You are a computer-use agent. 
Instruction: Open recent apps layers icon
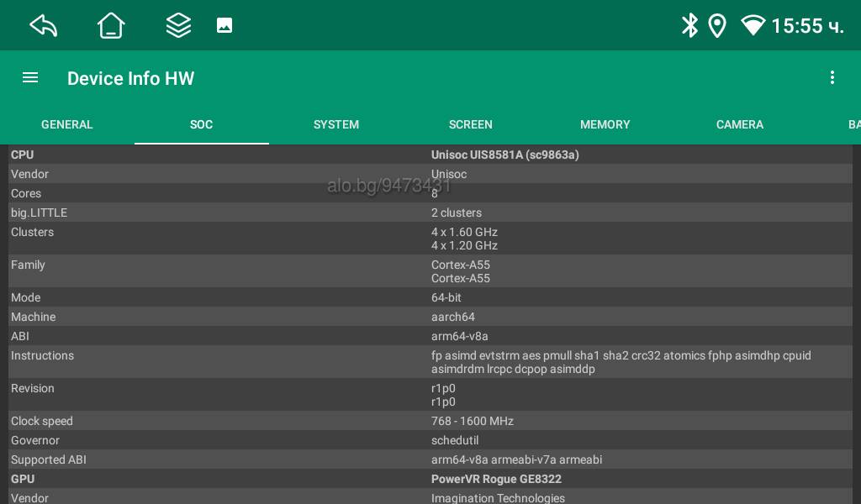click(178, 25)
